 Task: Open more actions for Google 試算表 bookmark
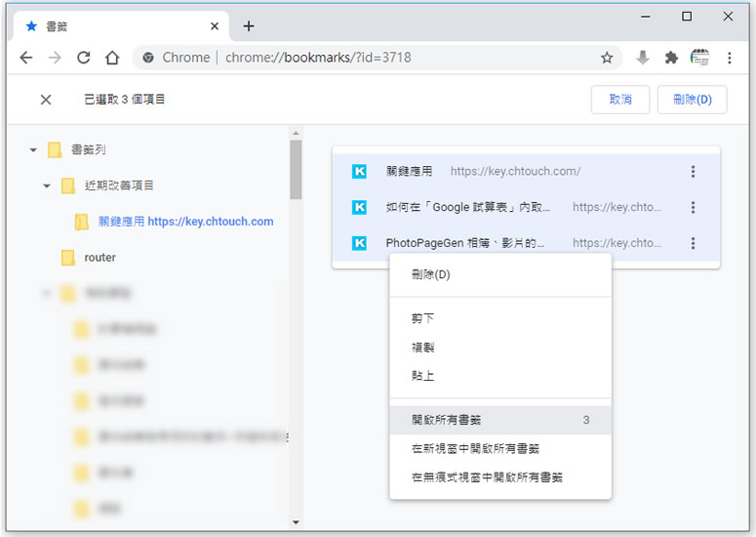click(693, 207)
